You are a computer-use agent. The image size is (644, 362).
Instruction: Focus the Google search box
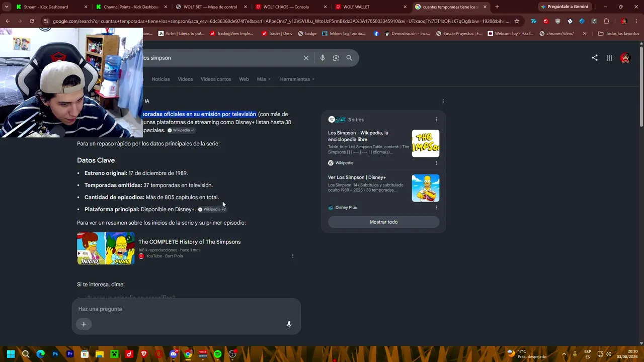221,58
